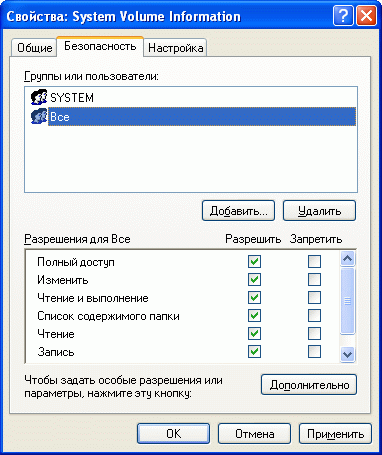Select the SYSTEM group icon
The width and height of the screenshot is (382, 455).
(x=39, y=97)
